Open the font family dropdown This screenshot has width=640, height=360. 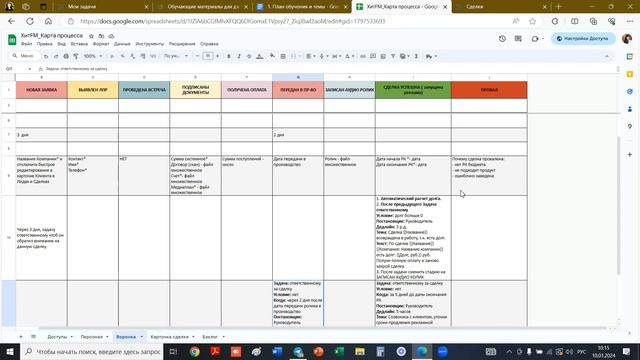[x=176, y=56]
